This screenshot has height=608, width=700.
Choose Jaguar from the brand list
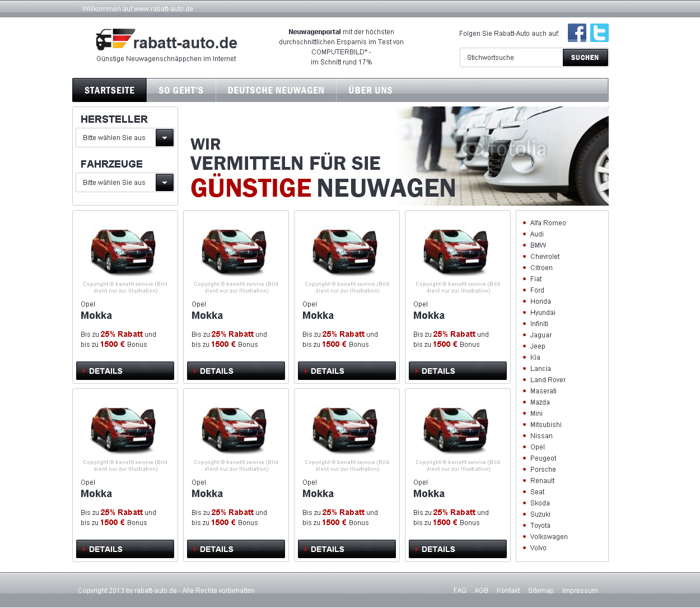coord(541,335)
